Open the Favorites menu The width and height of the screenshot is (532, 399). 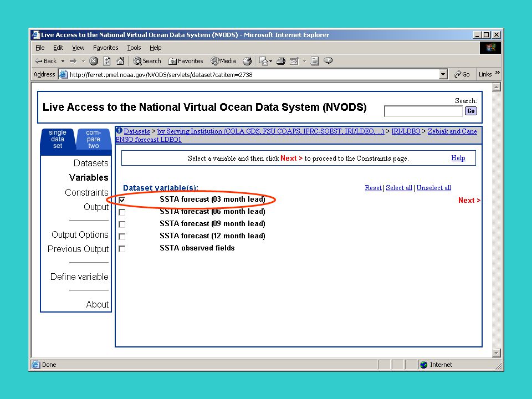105,48
